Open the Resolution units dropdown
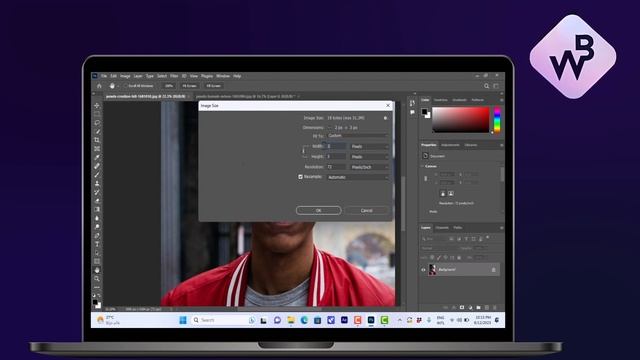 370,167
